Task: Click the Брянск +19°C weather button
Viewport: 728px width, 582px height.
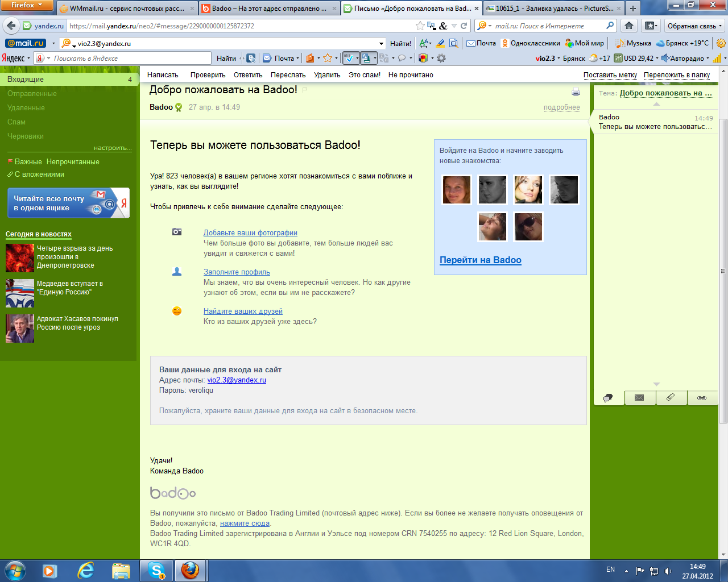Action: (682, 43)
